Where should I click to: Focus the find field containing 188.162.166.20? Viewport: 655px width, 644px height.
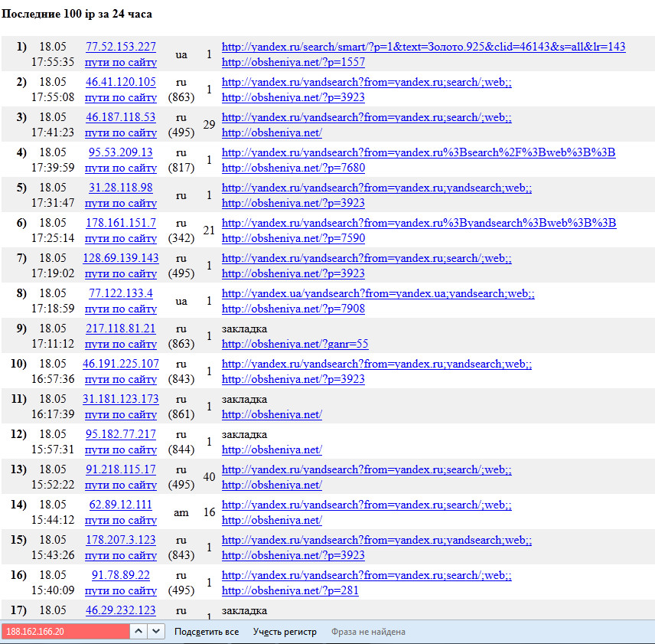click(x=66, y=631)
